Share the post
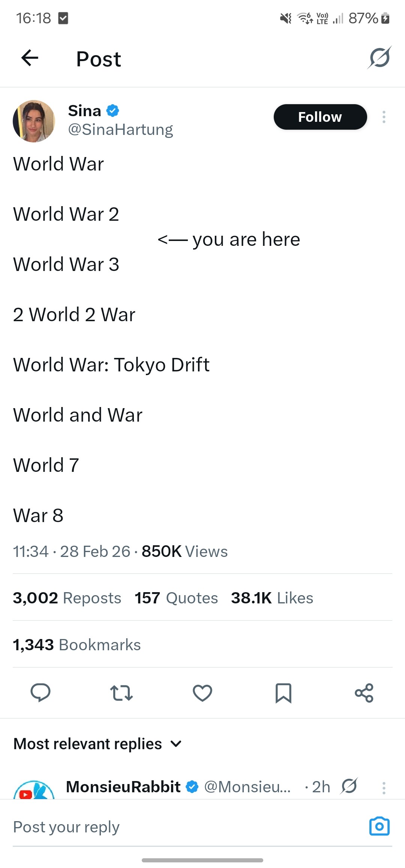The height and width of the screenshot is (868, 405). click(x=364, y=693)
